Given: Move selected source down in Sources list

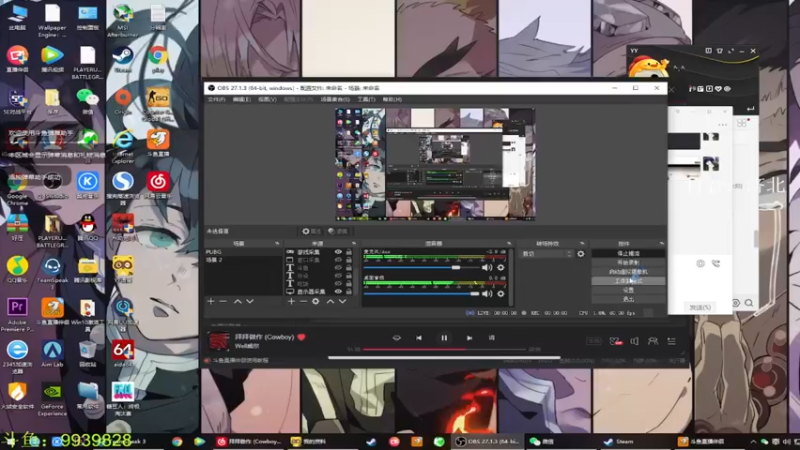Looking at the screenshot, I should click(342, 302).
